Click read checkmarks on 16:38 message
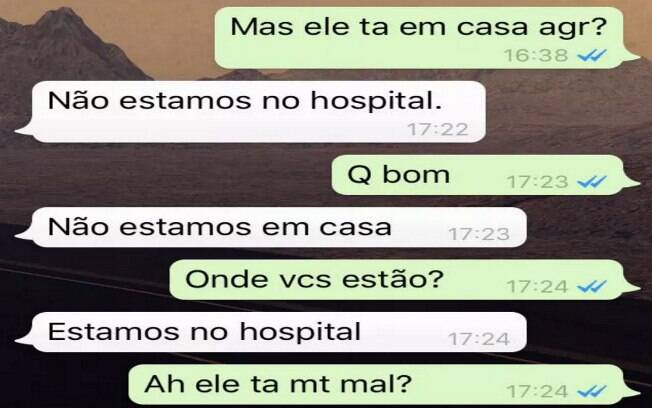This screenshot has width=652, height=408. pyautogui.click(x=592, y=55)
